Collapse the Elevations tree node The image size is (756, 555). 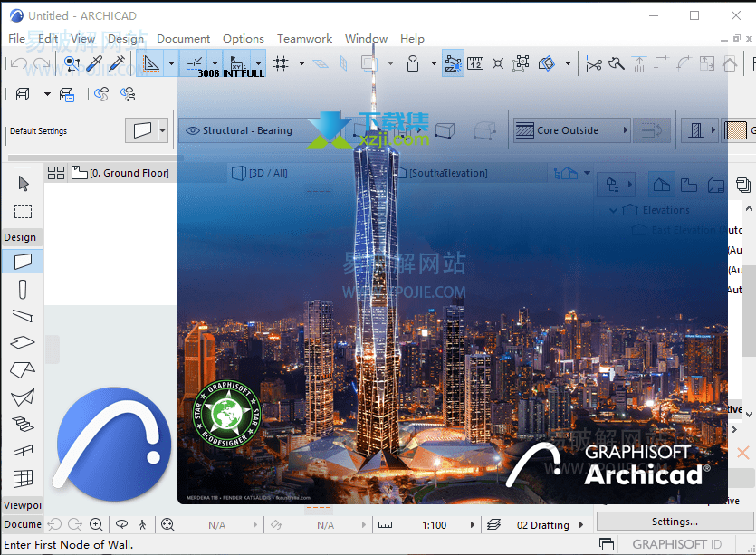click(x=613, y=211)
